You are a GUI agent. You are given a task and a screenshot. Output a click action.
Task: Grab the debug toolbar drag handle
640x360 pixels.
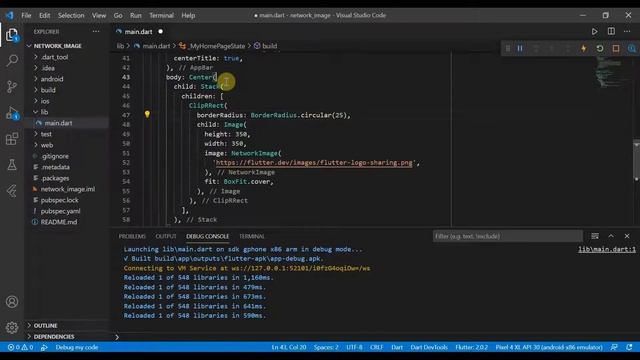point(508,49)
